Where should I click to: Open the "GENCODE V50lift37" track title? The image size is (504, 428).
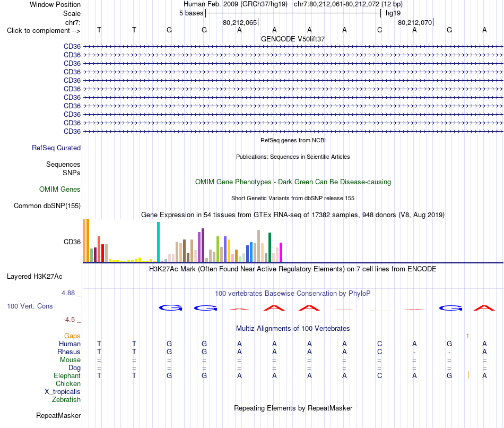coord(293,39)
